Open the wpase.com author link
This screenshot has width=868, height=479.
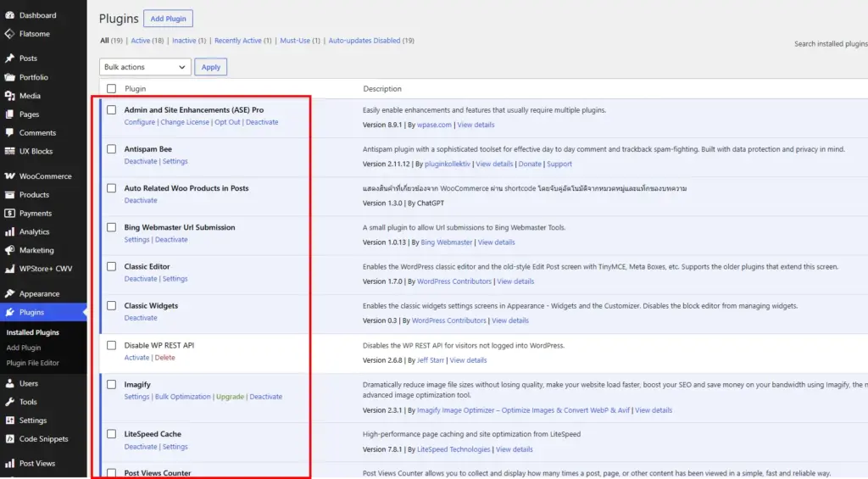tap(434, 125)
